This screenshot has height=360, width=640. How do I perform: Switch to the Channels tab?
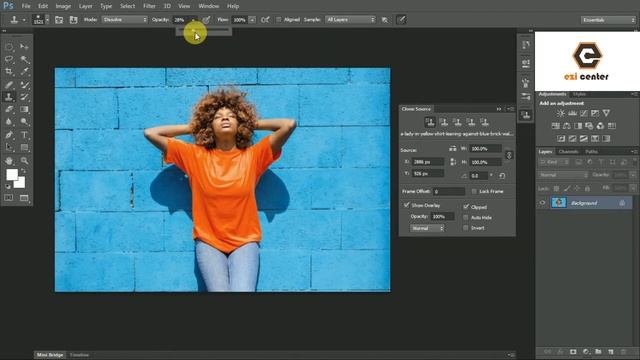569,151
